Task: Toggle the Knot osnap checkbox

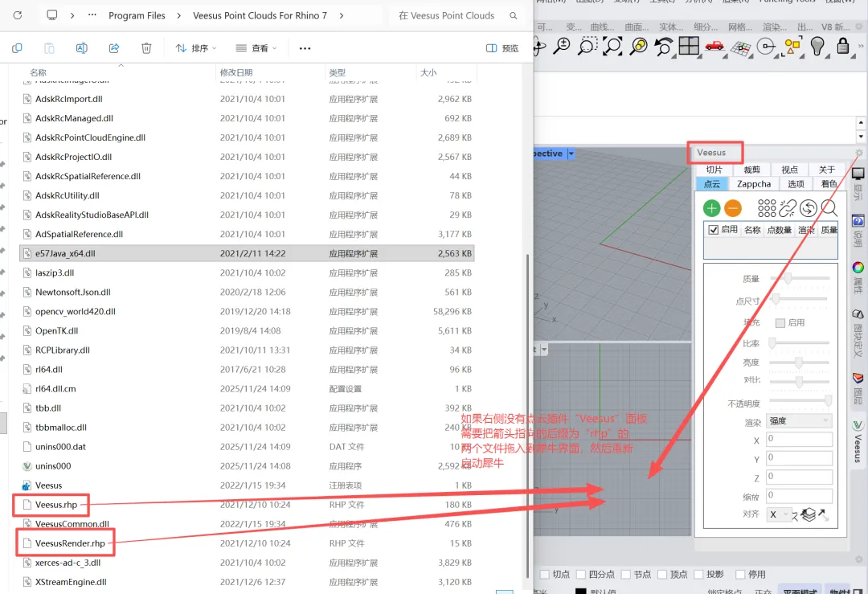Action: tap(626, 574)
